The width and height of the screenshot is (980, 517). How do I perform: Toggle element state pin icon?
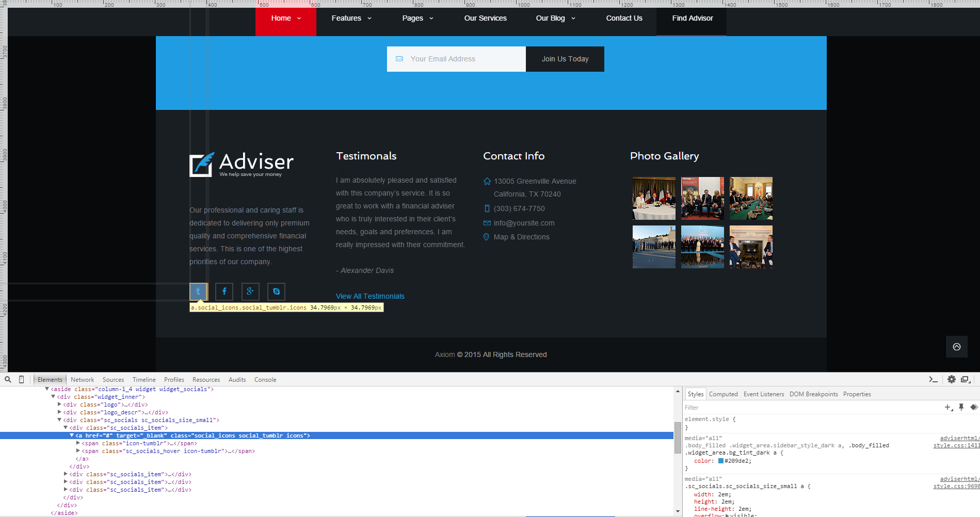pos(961,408)
